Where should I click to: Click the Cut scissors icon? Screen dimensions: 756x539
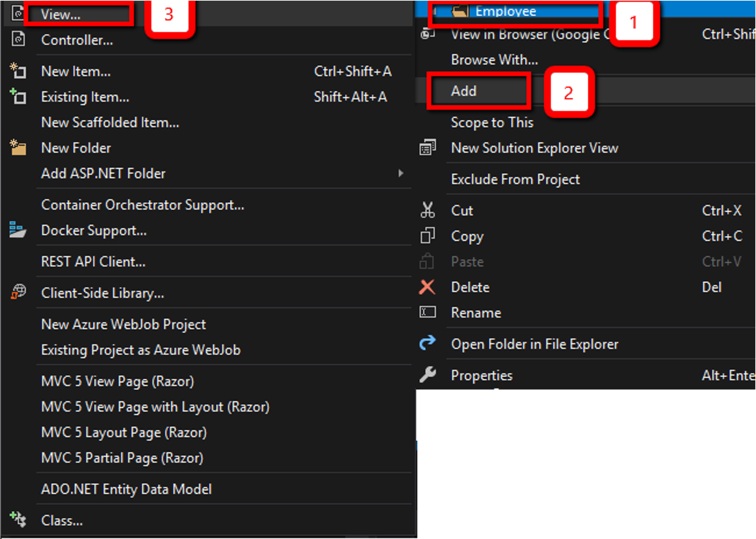(428, 210)
